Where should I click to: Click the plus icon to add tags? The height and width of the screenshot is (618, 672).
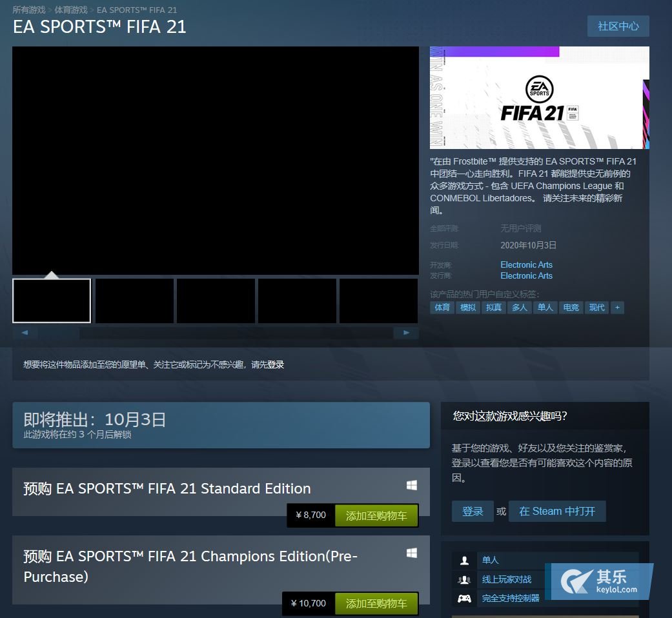point(617,308)
